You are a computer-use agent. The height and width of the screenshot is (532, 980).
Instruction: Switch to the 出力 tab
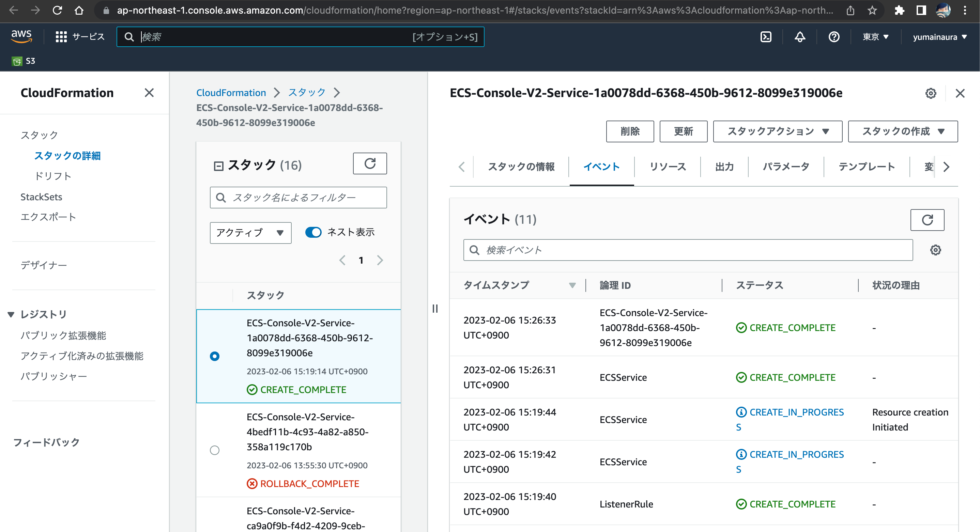tap(724, 167)
